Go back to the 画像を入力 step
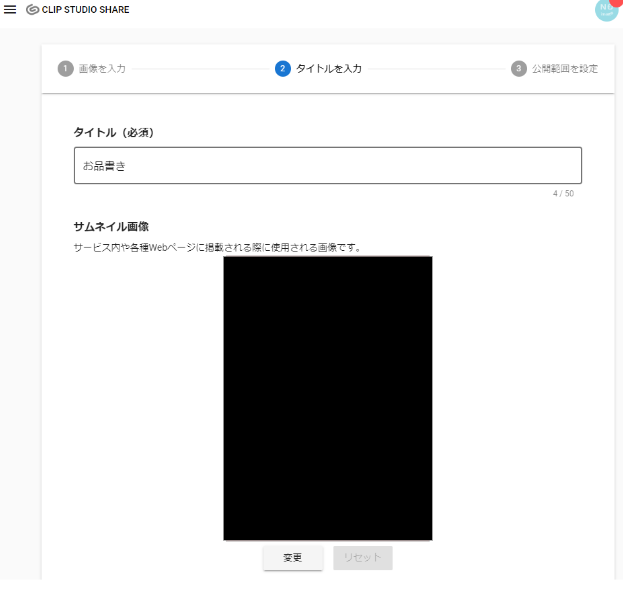The height and width of the screenshot is (600, 623). (102, 69)
